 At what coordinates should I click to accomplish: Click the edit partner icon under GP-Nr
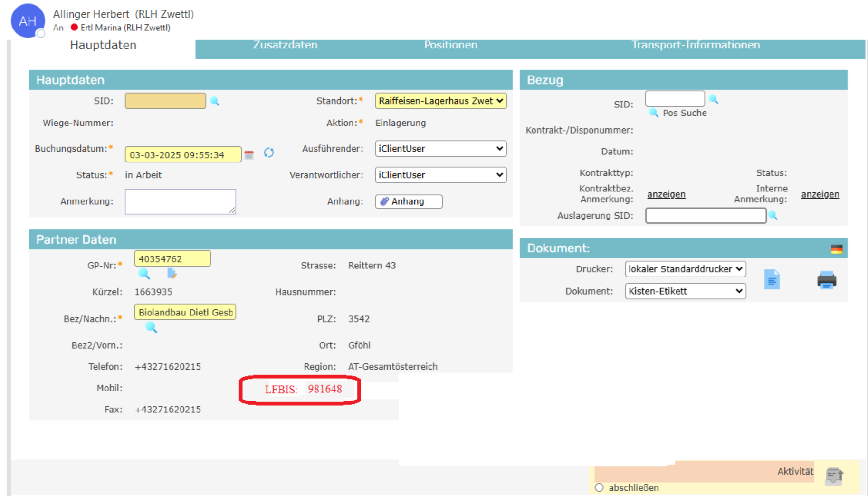pos(172,274)
